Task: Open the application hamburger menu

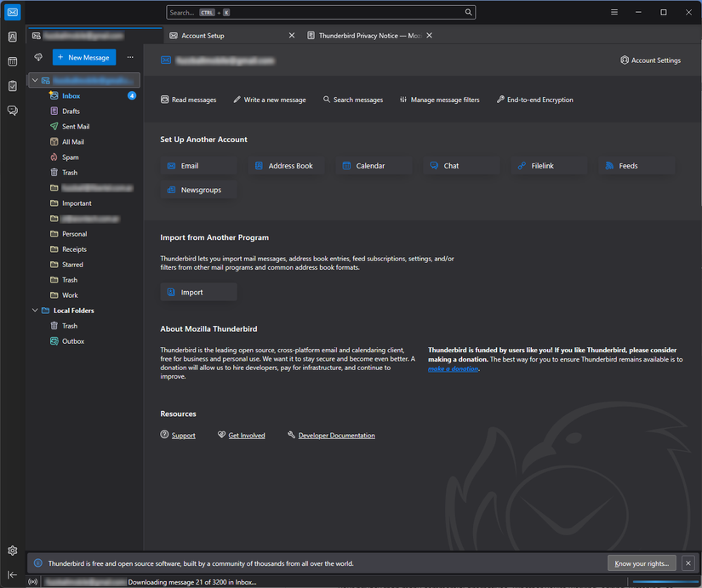Action: [x=614, y=12]
